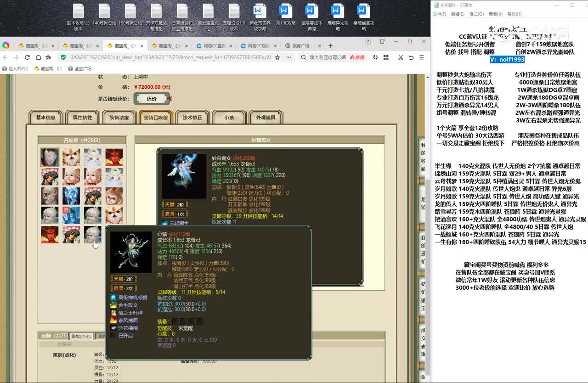Click the 澳大利亚总理 search box
Image resolution: width=588 pixels, height=383 pixels.
click(328, 57)
